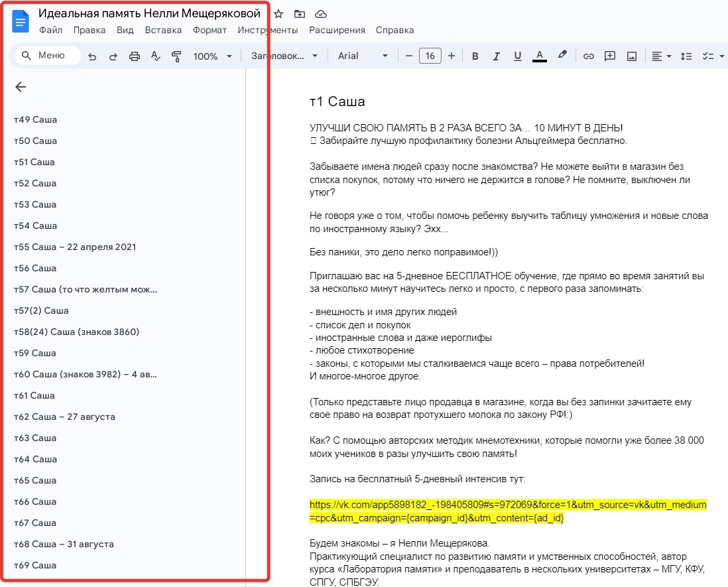Image resolution: width=728 pixels, height=587 pixels.
Task: Toggle bold formatting
Action: pyautogui.click(x=475, y=56)
